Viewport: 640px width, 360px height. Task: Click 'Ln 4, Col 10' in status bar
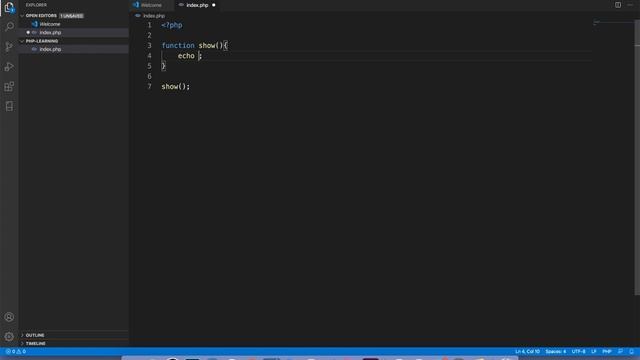click(527, 351)
